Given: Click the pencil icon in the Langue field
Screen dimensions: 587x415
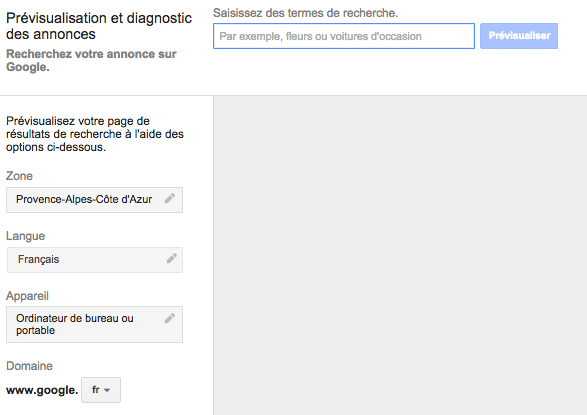Looking at the screenshot, I should pos(171,258).
